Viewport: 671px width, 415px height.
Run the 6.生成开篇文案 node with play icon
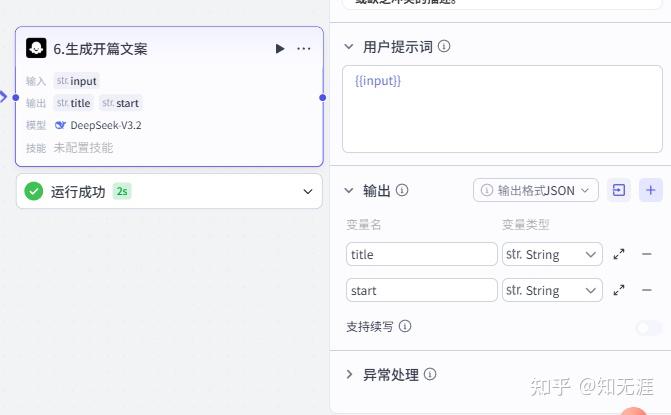coord(280,49)
